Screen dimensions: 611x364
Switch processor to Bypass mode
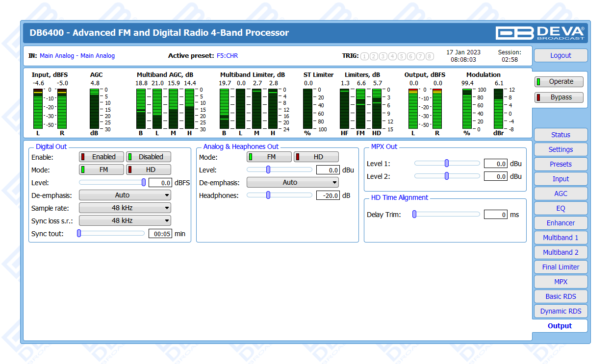point(559,97)
